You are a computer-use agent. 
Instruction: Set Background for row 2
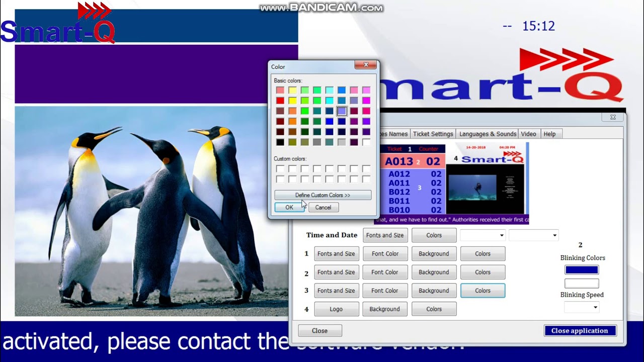[x=434, y=273]
